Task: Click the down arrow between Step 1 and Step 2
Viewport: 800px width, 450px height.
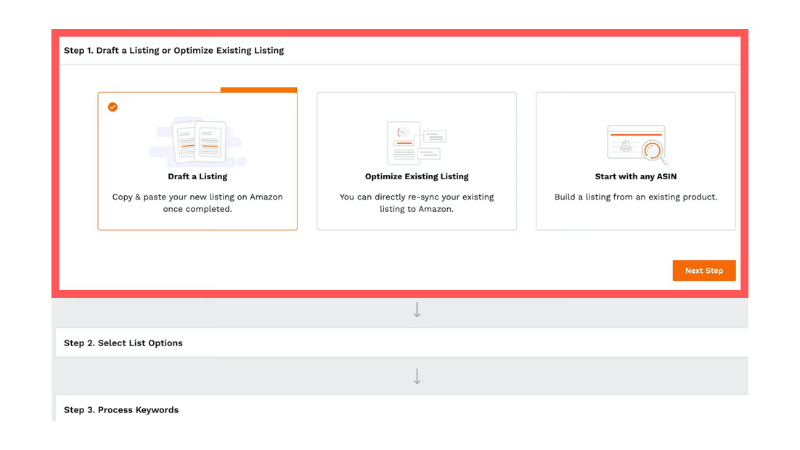Action: [417, 310]
